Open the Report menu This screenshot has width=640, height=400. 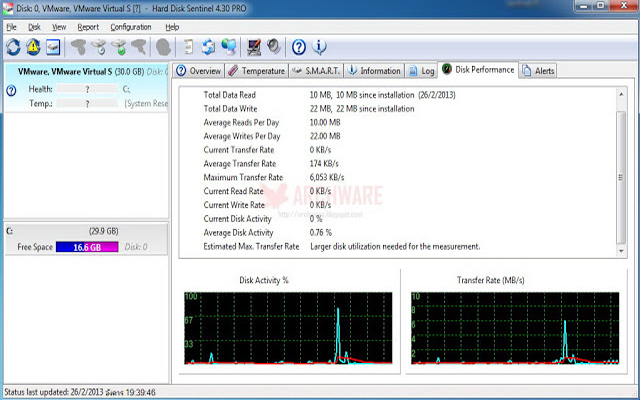point(88,27)
